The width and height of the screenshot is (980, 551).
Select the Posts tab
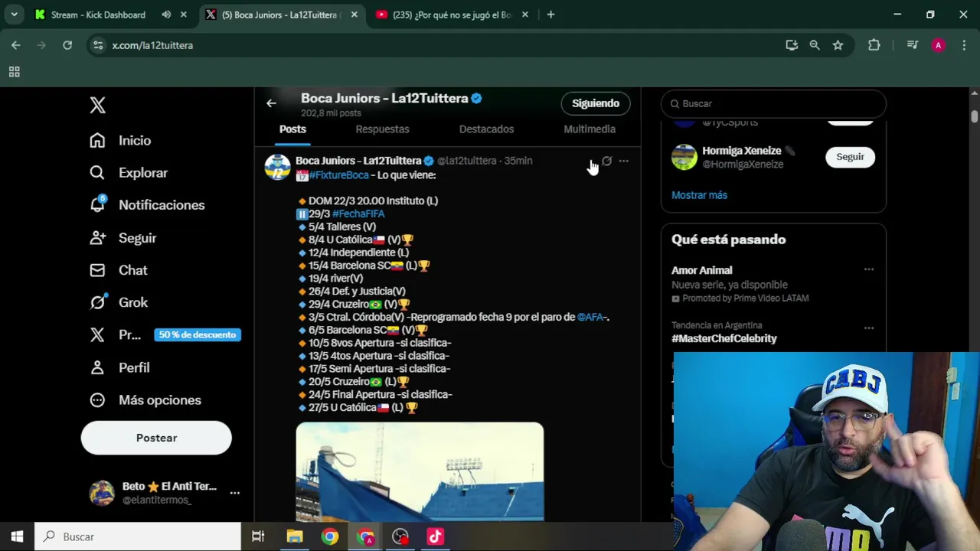292,129
